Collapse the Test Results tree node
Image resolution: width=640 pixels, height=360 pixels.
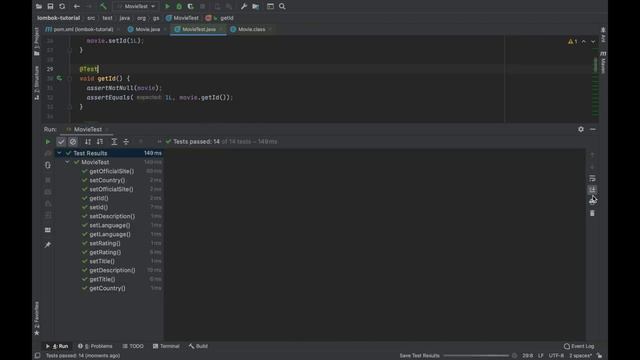59,153
